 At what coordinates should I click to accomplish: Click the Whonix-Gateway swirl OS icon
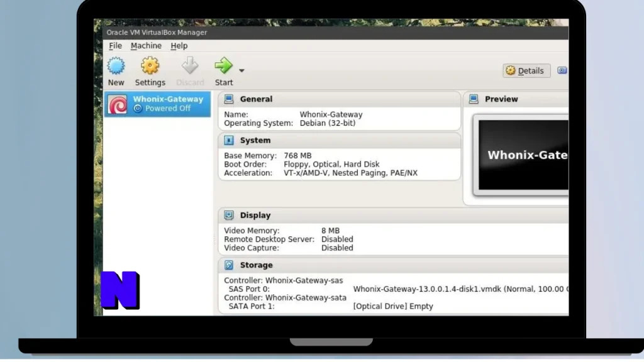(118, 104)
